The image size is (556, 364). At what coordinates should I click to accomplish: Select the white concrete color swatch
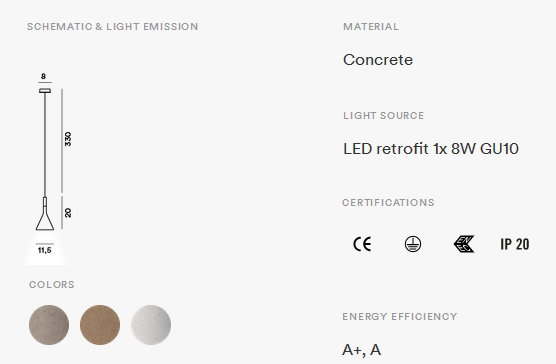coord(151,325)
